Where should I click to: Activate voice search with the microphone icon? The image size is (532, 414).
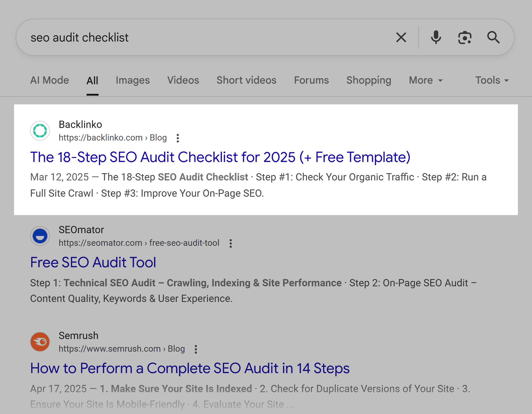(436, 37)
